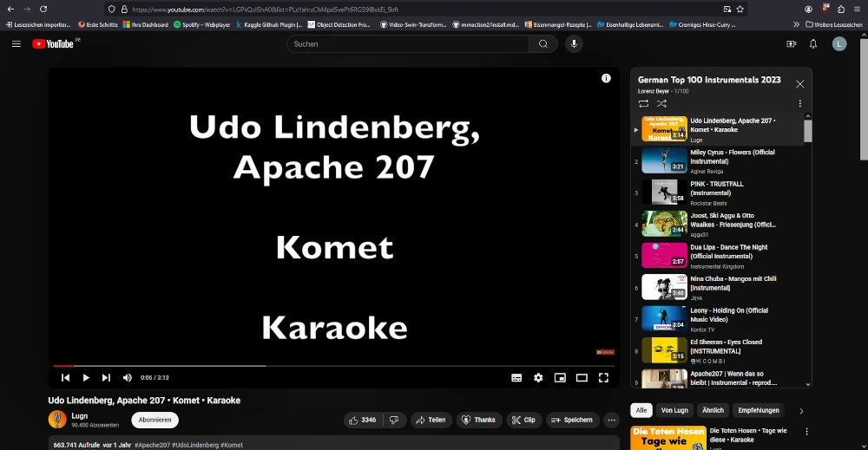Mute the video with the speaker icon
This screenshot has height=450, width=868.
[128, 377]
